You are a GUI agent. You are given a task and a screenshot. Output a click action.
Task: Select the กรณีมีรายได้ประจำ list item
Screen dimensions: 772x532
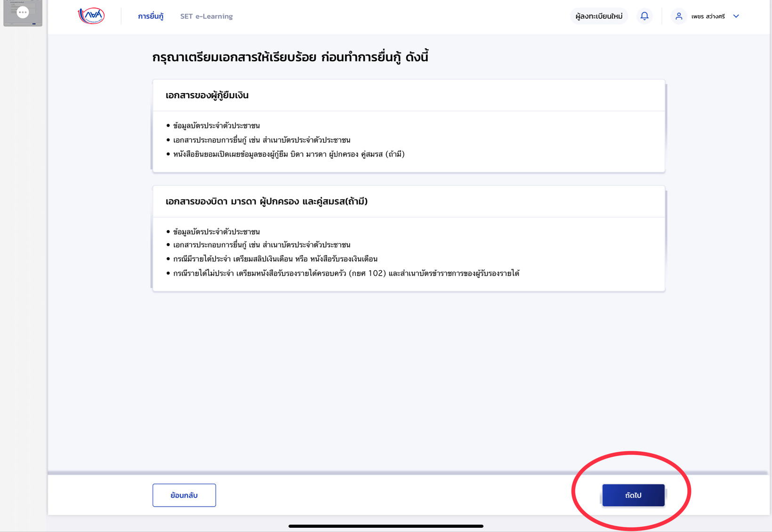tap(275, 259)
